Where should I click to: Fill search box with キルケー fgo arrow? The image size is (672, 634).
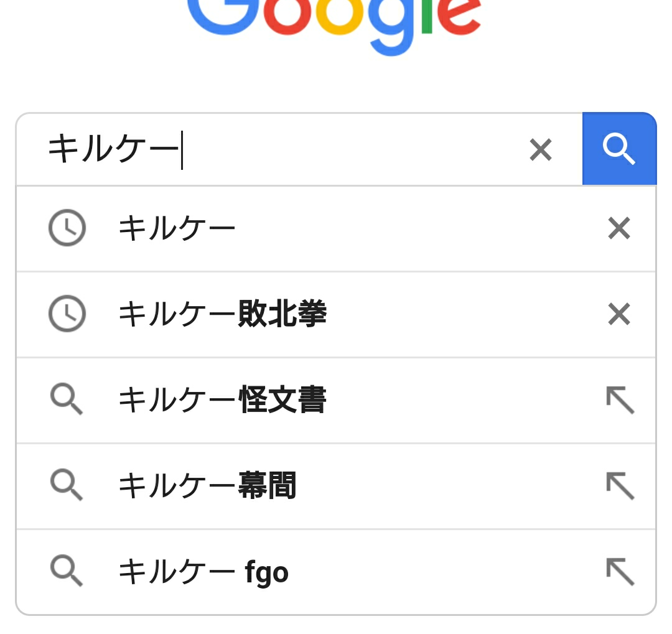click(x=620, y=572)
